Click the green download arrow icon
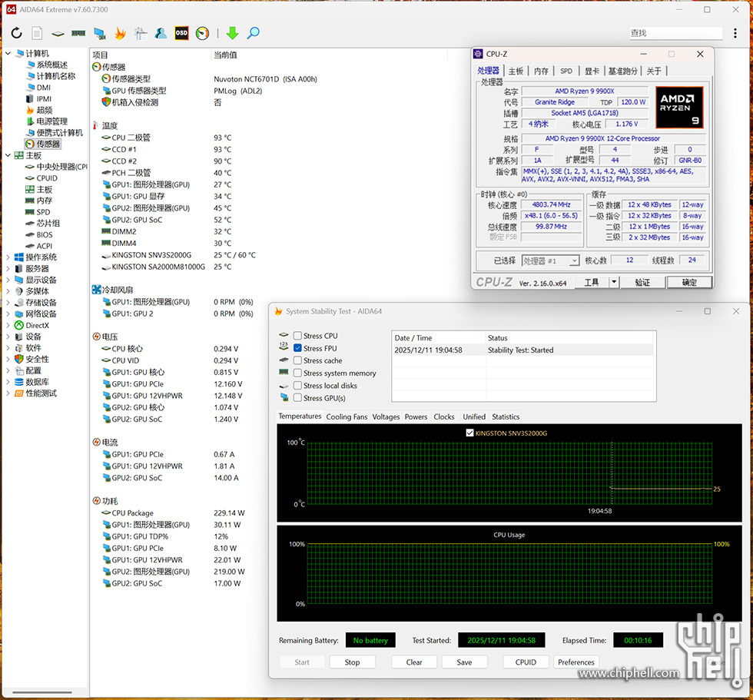The width and height of the screenshot is (753, 700). 232,33
